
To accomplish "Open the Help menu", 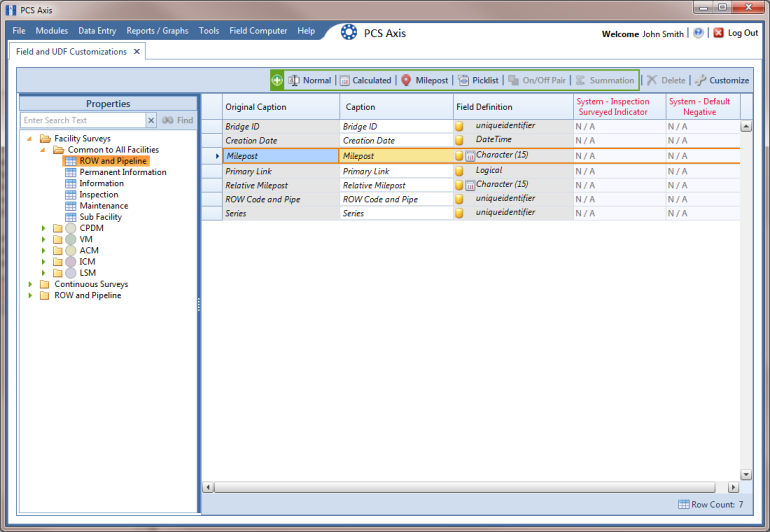I will 306,30.
